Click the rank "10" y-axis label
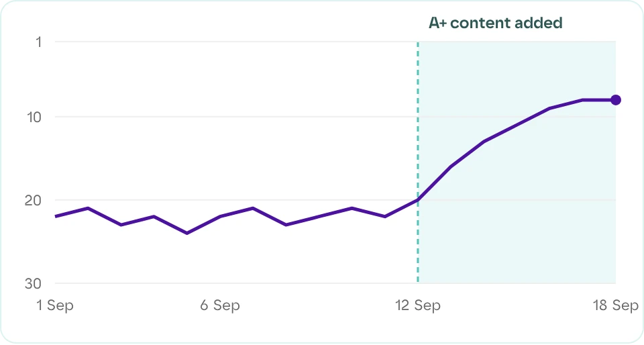 pyautogui.click(x=34, y=117)
